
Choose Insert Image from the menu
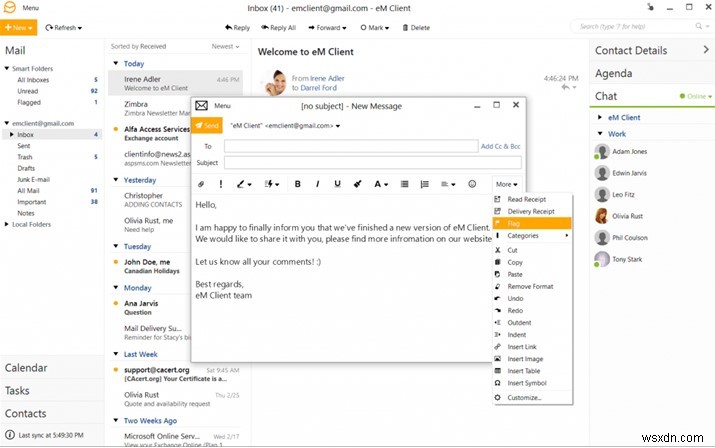532,359
